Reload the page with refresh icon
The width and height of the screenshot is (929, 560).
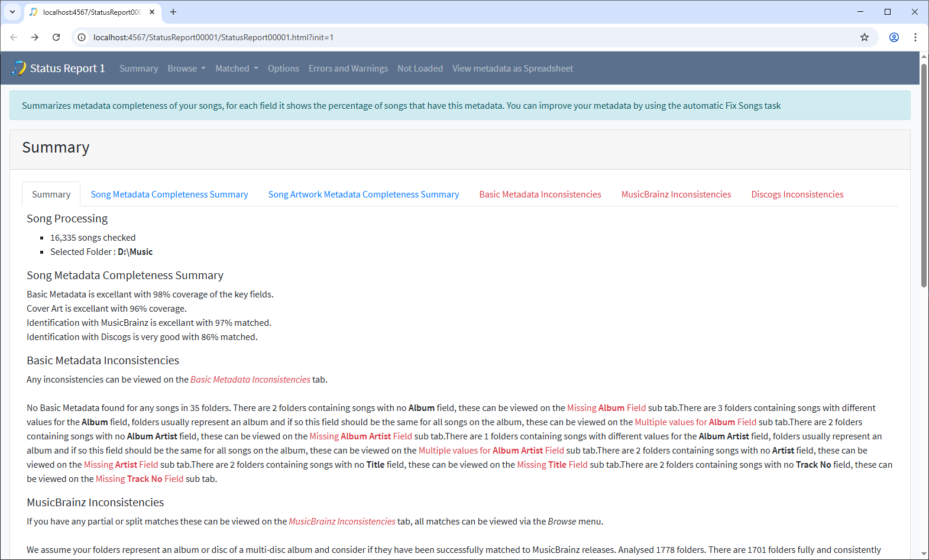56,37
